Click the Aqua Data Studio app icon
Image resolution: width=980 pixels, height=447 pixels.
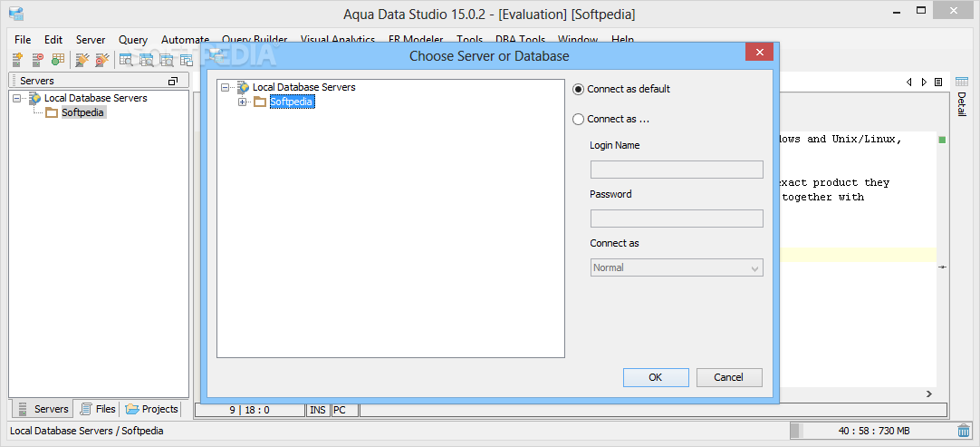coord(15,14)
